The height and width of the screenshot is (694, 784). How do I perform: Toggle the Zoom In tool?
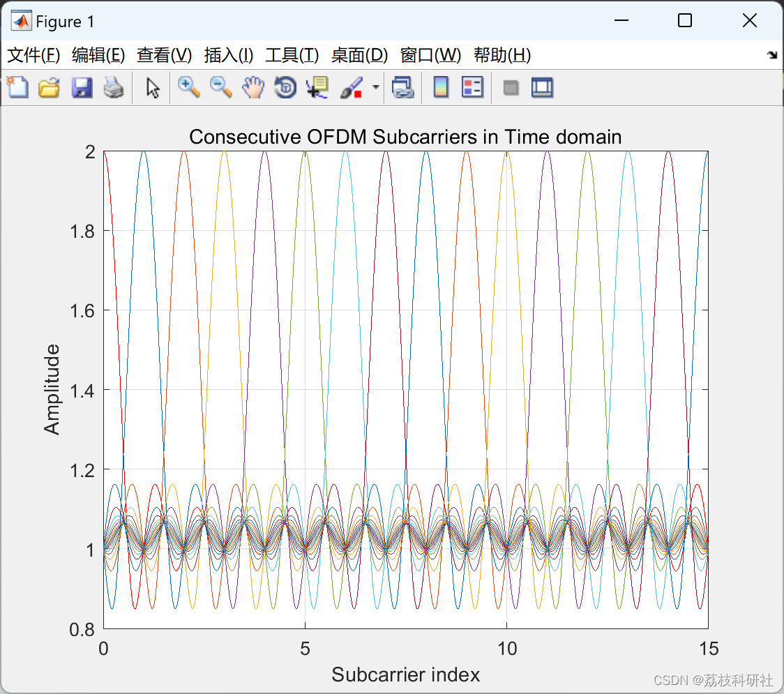click(188, 87)
